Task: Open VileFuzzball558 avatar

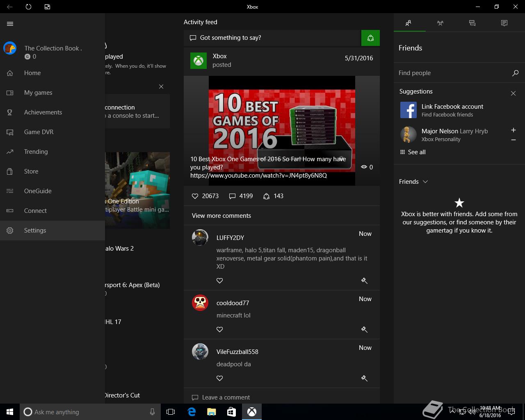Action: tap(200, 352)
